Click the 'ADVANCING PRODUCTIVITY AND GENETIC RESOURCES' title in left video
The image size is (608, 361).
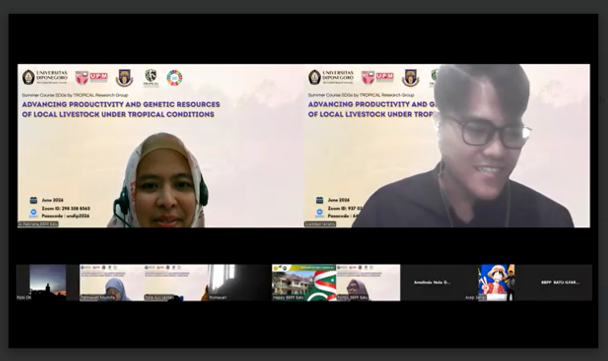pos(121,104)
